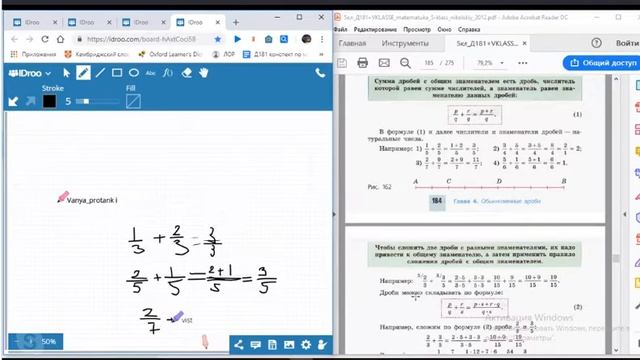Screen dimensions: 640x360
Task: Click the save icon in Acrobat toolbar
Action: (x=342, y=63)
